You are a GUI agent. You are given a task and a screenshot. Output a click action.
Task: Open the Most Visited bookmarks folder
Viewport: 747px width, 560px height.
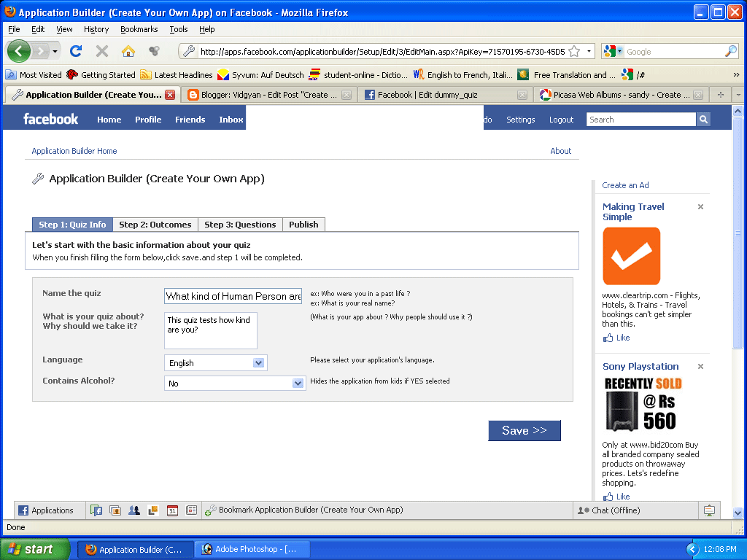[34, 75]
